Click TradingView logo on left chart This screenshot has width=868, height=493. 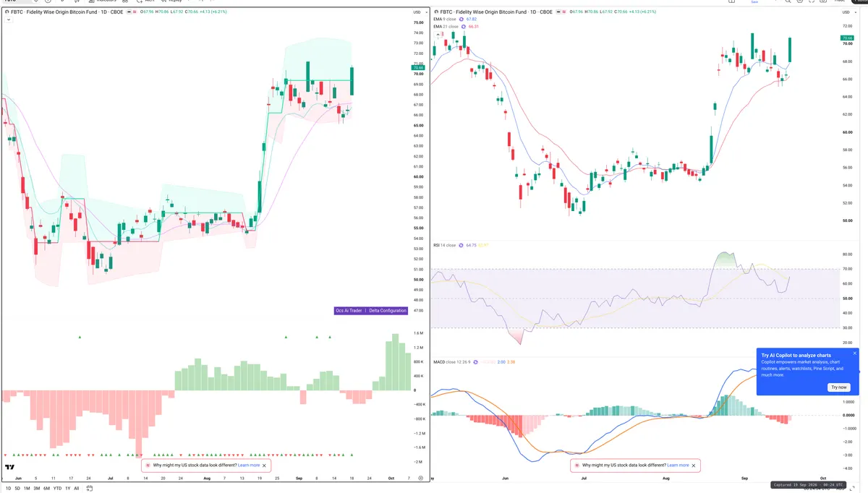coord(9,466)
